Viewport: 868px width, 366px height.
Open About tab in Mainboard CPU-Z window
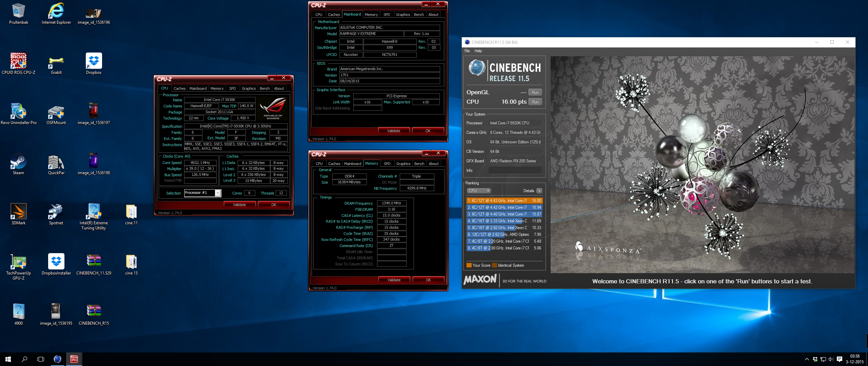(x=433, y=15)
